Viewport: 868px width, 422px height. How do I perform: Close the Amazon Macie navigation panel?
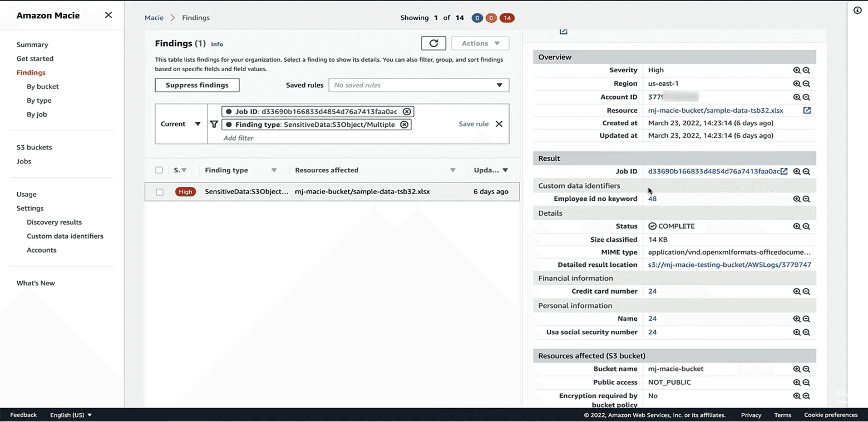coord(108,15)
